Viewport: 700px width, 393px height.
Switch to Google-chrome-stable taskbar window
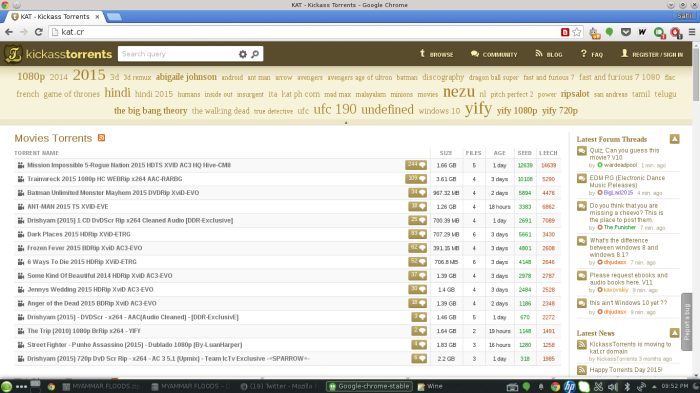pyautogui.click(x=370, y=386)
